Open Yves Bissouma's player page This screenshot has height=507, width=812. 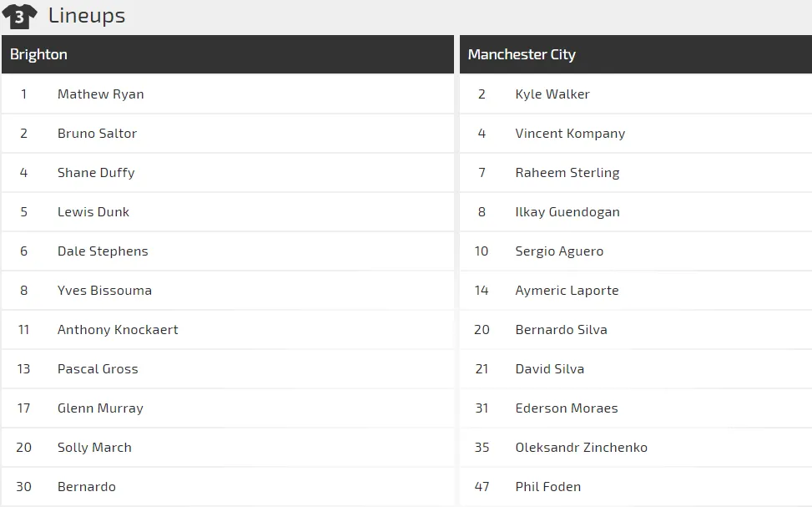click(x=104, y=291)
